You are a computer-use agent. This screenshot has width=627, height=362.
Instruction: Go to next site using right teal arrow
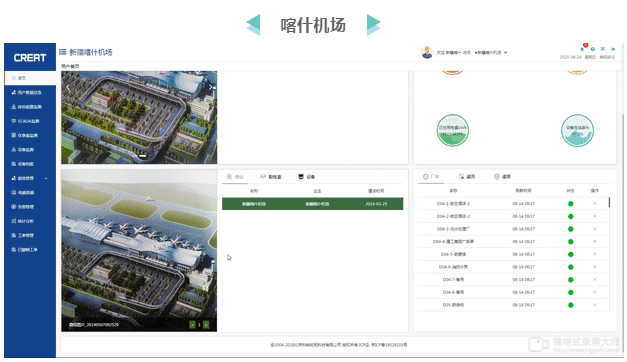pyautogui.click(x=373, y=25)
